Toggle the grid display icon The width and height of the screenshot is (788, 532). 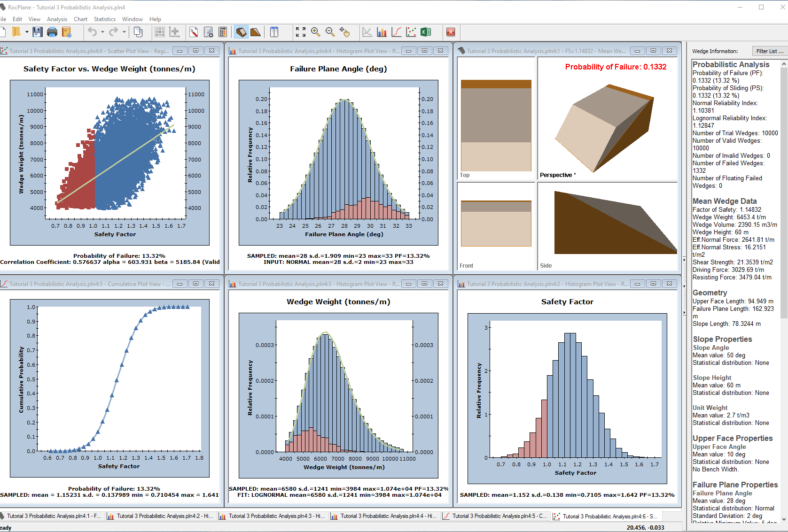point(160,32)
